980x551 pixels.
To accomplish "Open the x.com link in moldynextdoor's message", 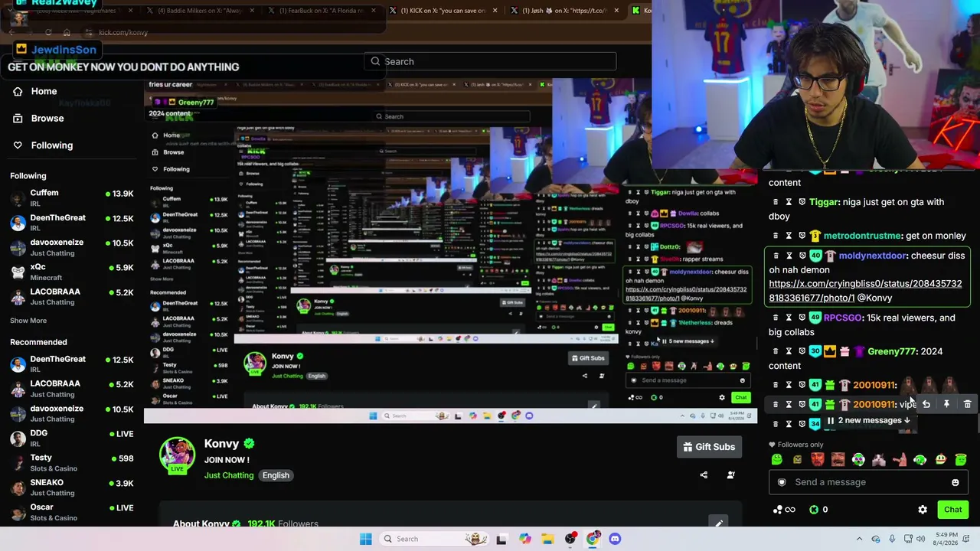I will [865, 291].
